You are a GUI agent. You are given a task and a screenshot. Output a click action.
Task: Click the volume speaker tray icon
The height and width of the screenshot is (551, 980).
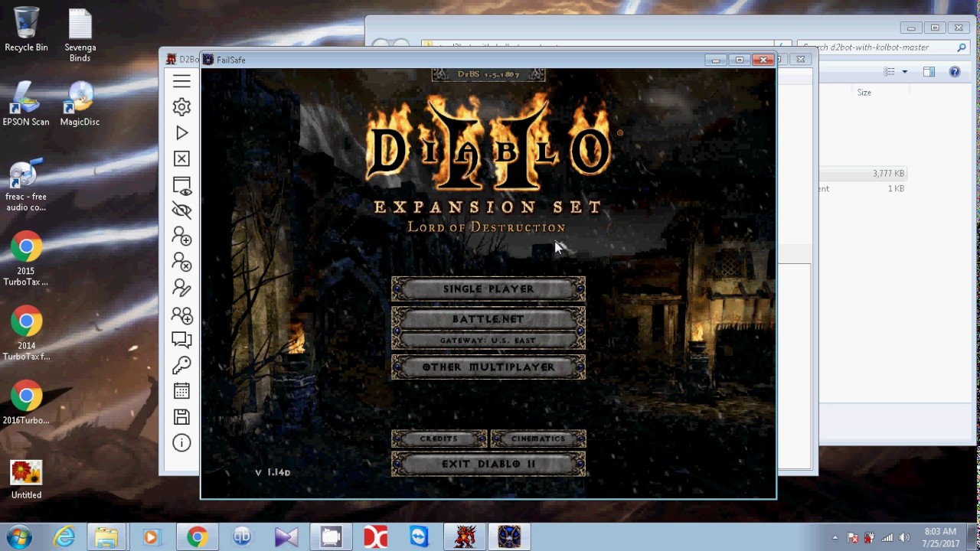(x=904, y=537)
